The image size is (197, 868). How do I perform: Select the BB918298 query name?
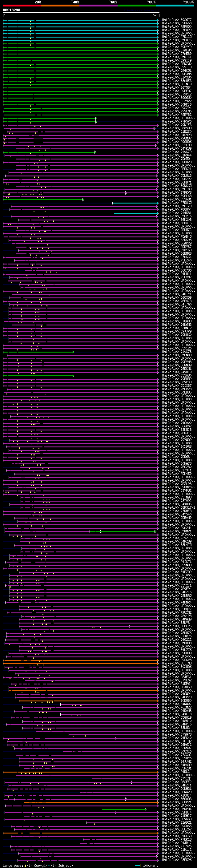[11, 10]
